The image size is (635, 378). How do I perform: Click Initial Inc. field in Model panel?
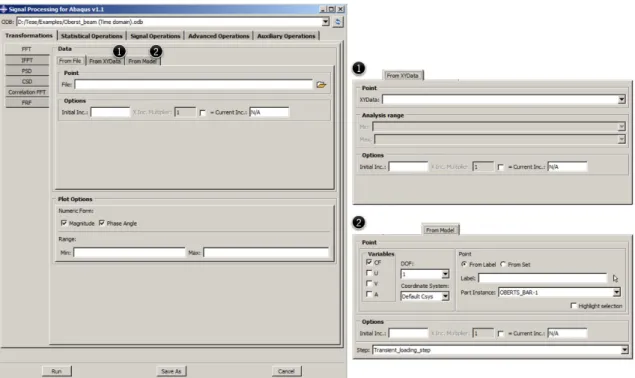pos(408,333)
